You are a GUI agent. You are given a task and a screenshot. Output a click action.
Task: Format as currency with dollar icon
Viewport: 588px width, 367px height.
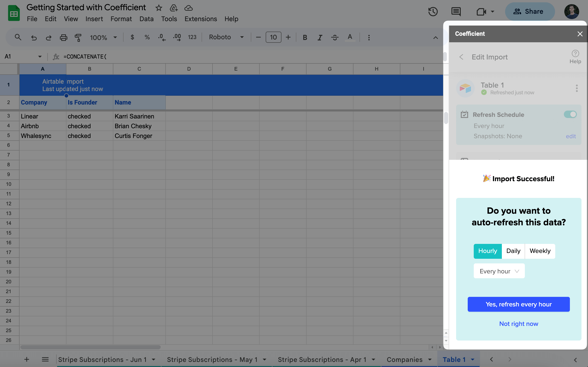pyautogui.click(x=132, y=37)
